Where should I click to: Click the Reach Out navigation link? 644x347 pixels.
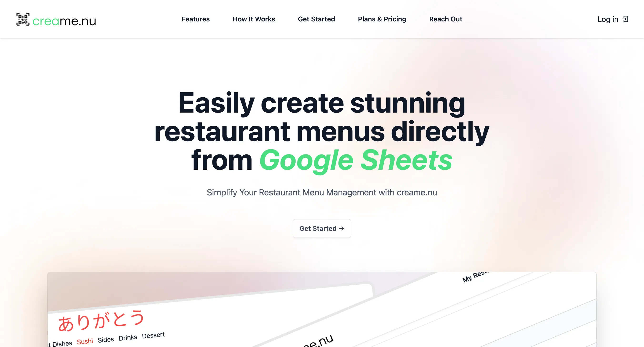pyautogui.click(x=446, y=19)
